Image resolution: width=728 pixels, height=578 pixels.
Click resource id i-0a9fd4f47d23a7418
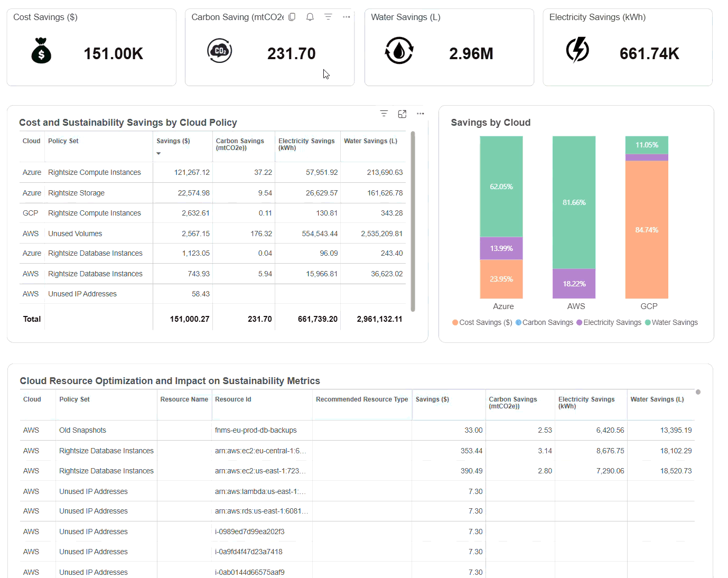click(249, 552)
